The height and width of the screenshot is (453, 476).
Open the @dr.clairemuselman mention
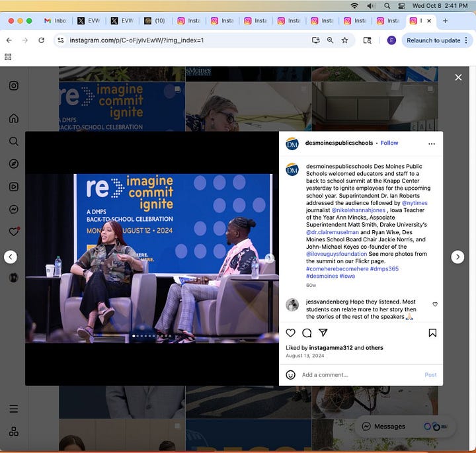pyautogui.click(x=332, y=232)
